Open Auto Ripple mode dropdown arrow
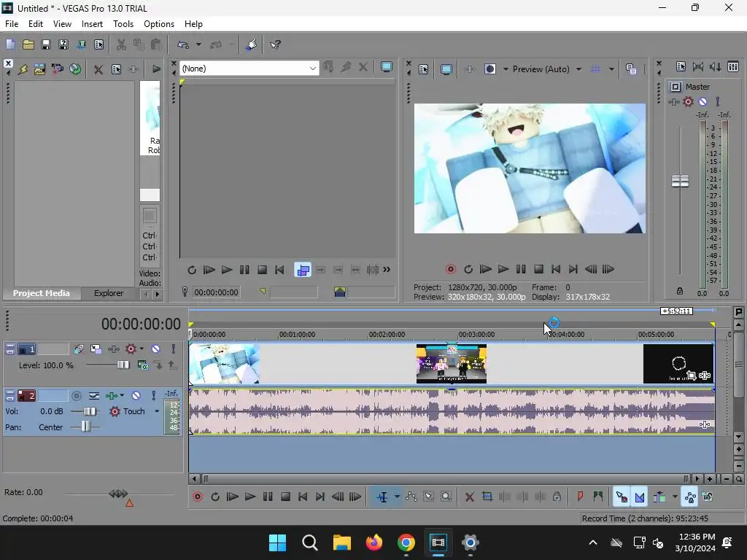Viewport: 747px width, 560px height. coord(675,497)
